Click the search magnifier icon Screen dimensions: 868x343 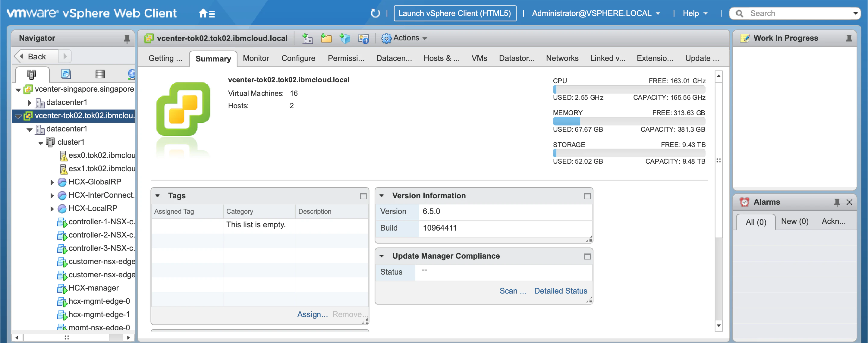(739, 14)
